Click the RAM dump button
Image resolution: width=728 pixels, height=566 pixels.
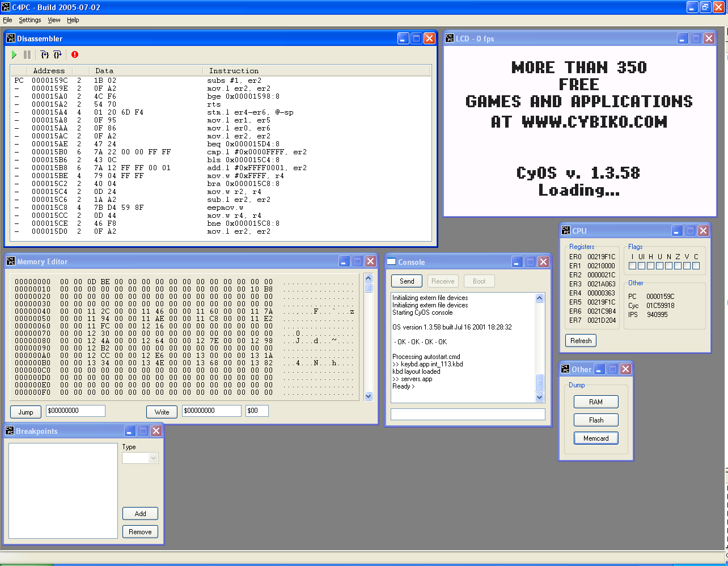pos(596,402)
